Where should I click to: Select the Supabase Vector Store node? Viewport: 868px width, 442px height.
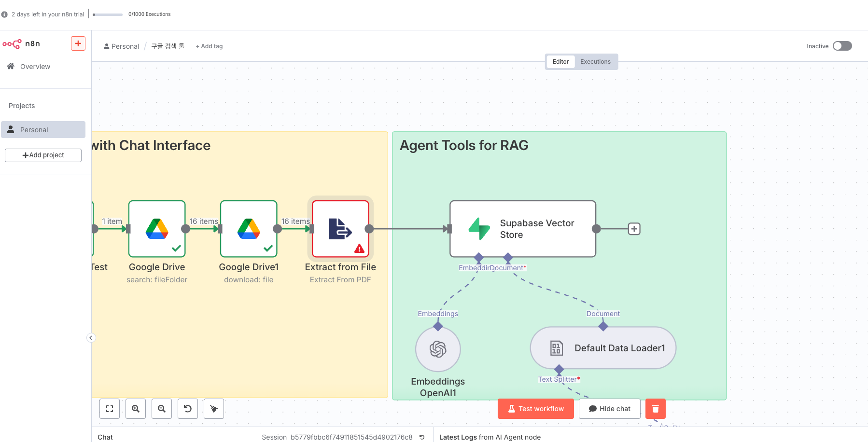[x=523, y=229]
